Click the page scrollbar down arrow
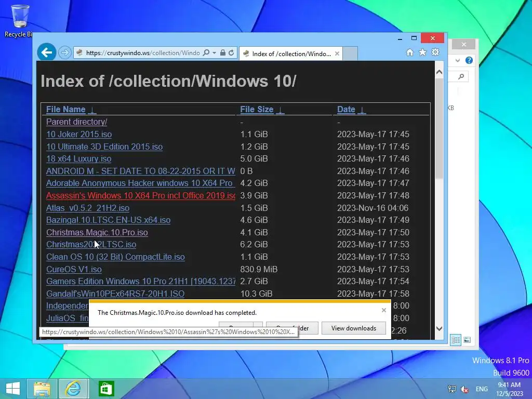This screenshot has height=399, width=532. [439, 328]
